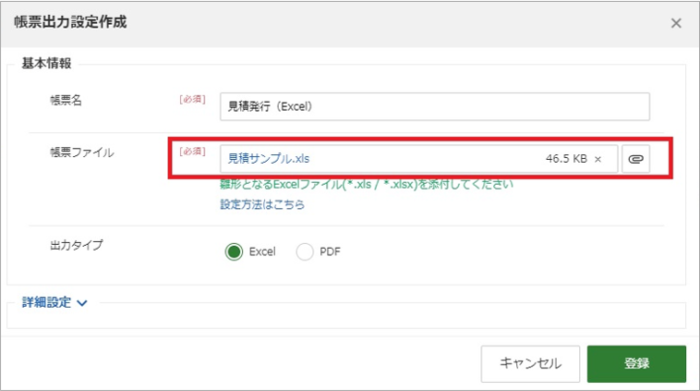Screen dimensions: 700x391
Task: Remove attached 見積サンプル.xls using × icon
Action: click(x=598, y=159)
